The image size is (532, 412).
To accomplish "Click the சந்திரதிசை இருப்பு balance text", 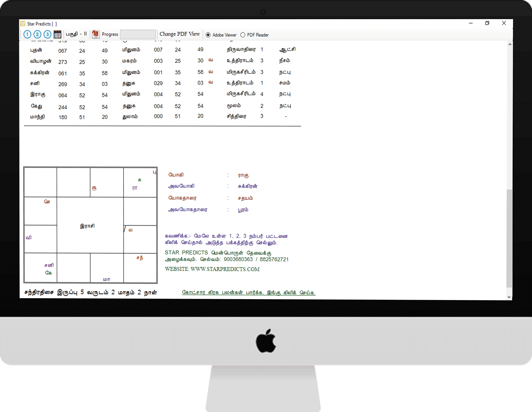I will 91,292.
